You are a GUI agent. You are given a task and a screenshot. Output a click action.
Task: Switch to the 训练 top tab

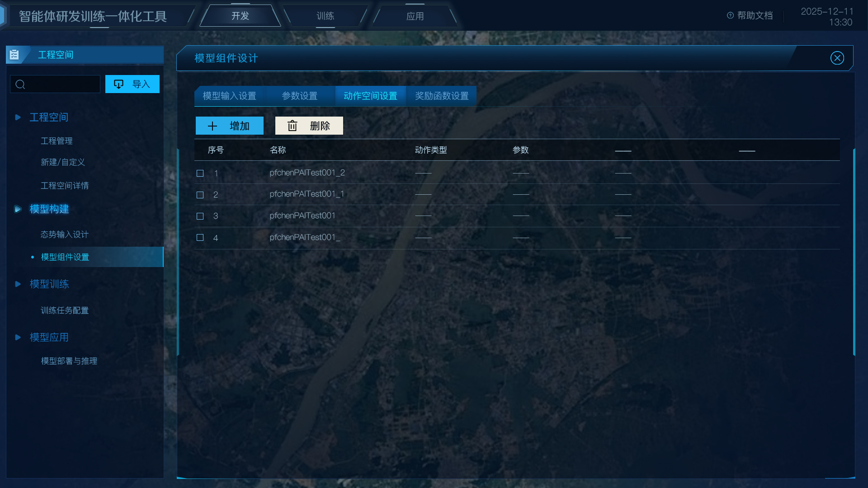click(325, 16)
